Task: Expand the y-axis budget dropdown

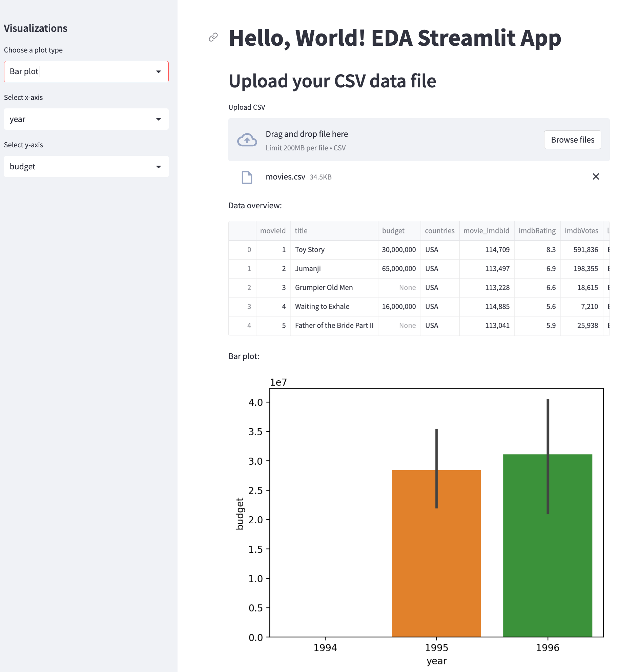Action: click(158, 167)
